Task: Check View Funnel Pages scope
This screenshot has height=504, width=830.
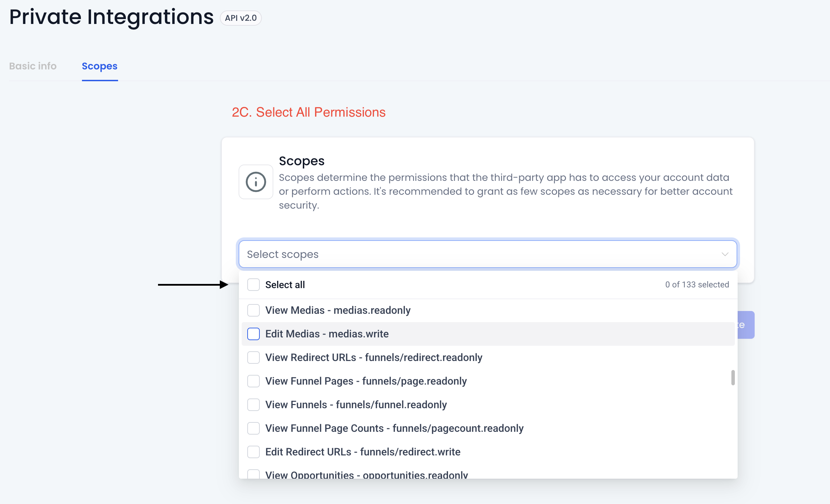Action: pyautogui.click(x=253, y=381)
